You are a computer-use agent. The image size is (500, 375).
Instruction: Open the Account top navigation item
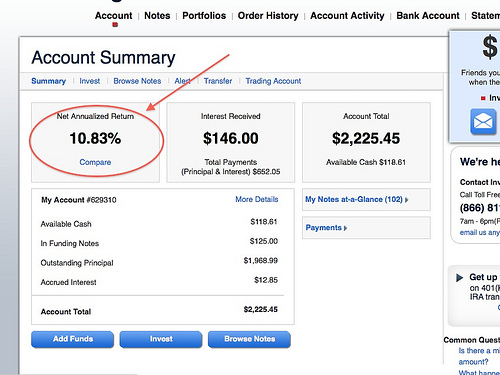[113, 16]
